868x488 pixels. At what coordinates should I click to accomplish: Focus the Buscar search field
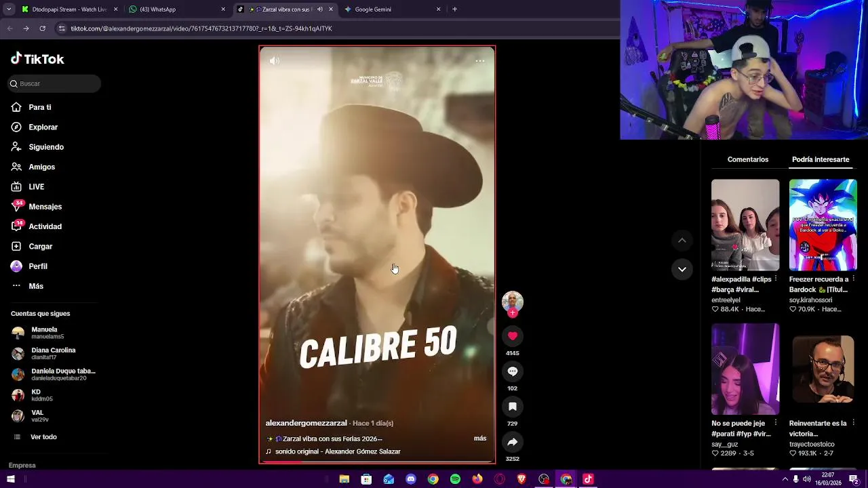pyautogui.click(x=54, y=83)
